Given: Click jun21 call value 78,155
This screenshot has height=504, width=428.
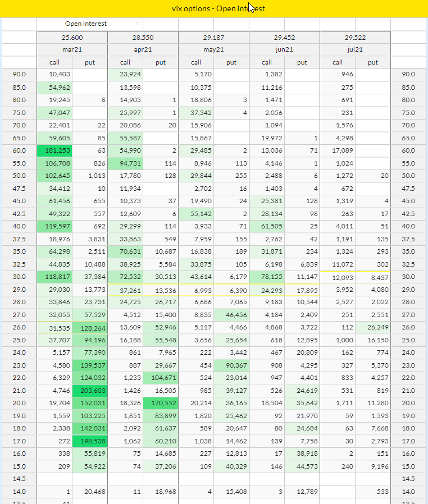Looking at the screenshot, I should [267, 277].
